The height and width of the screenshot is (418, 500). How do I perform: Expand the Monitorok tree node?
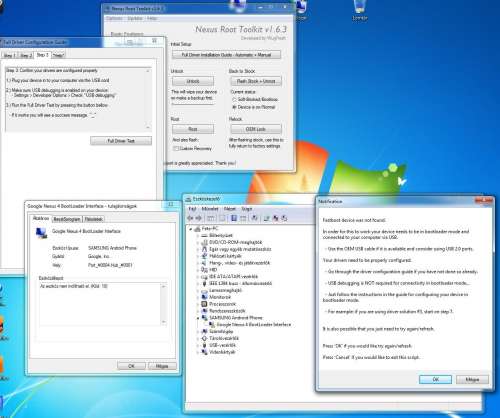click(x=198, y=297)
